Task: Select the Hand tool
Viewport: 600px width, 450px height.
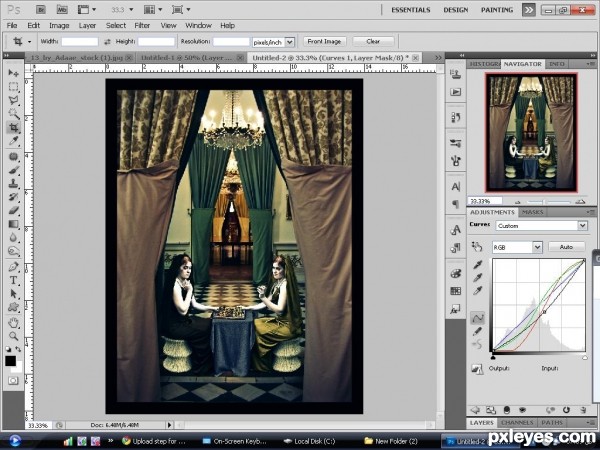Action: pos(13,323)
